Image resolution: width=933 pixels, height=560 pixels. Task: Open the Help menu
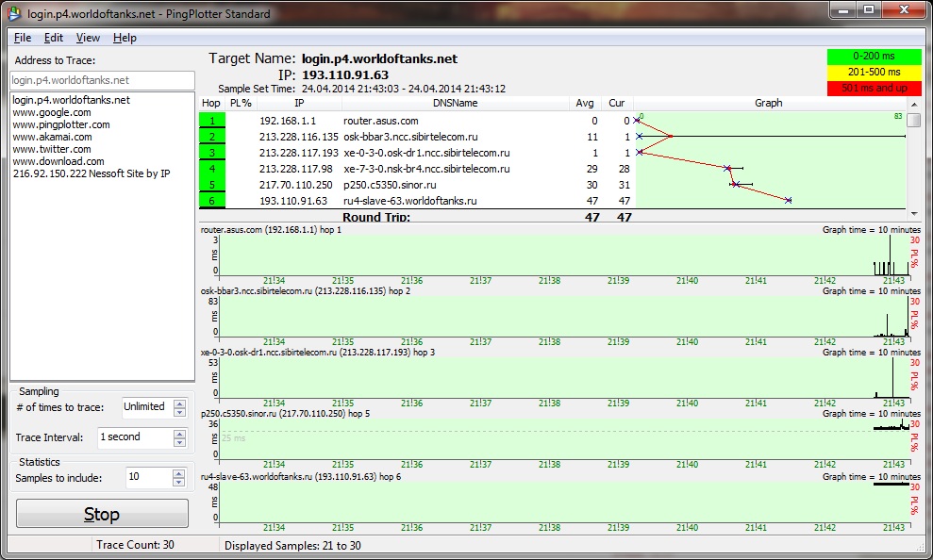(125, 38)
